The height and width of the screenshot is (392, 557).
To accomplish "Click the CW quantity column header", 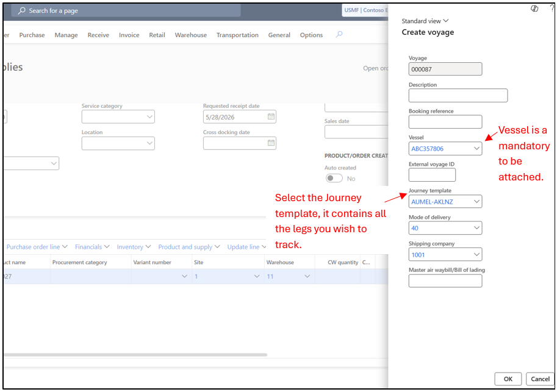I will (342, 262).
